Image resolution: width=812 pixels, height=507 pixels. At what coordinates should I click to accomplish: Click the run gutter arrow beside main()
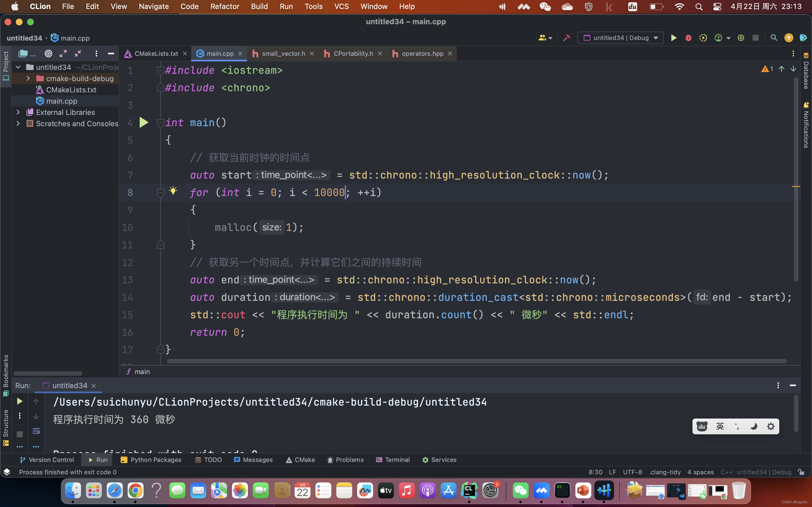[x=144, y=123]
